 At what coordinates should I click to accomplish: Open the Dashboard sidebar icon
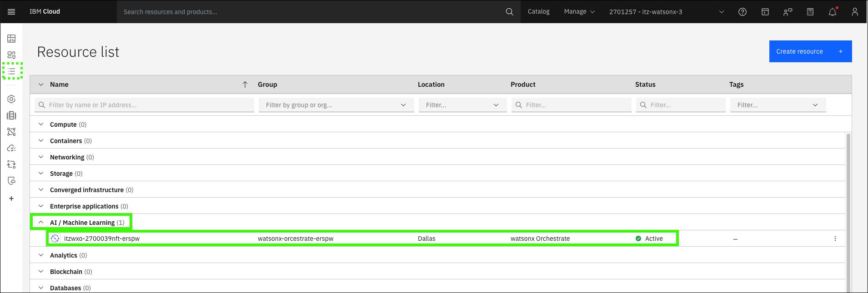tap(11, 39)
